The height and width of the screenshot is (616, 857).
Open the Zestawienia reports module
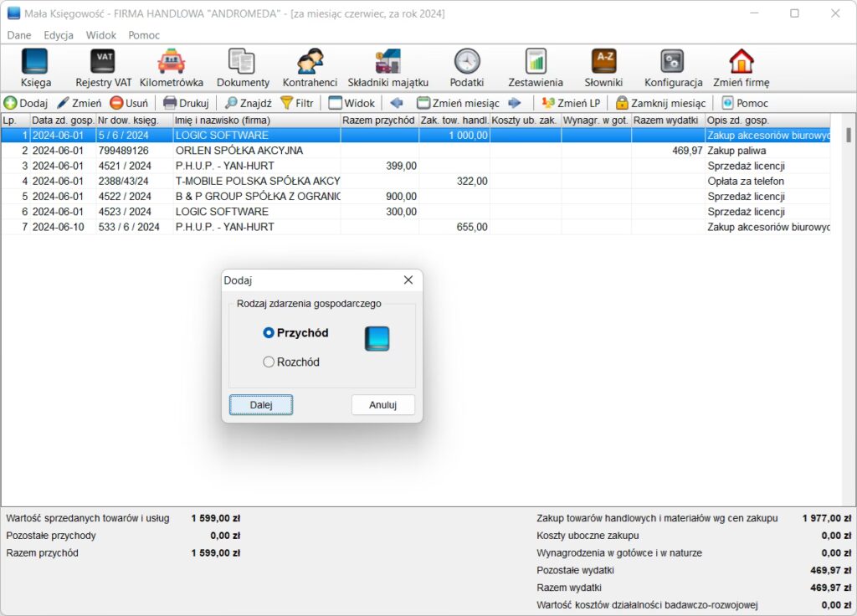536,68
